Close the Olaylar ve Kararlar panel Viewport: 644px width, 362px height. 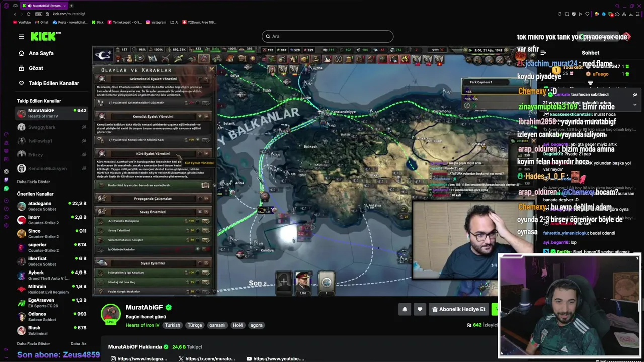(211, 70)
